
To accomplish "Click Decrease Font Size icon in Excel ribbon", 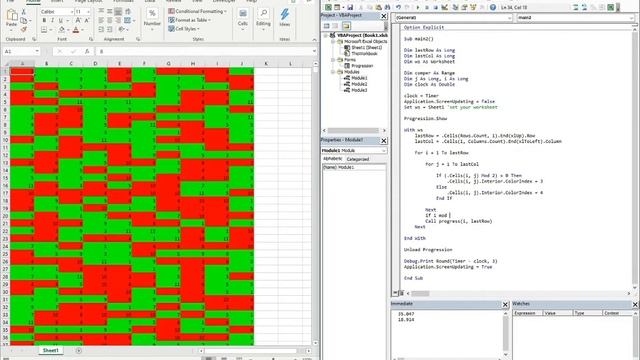I will click(x=87, y=20).
